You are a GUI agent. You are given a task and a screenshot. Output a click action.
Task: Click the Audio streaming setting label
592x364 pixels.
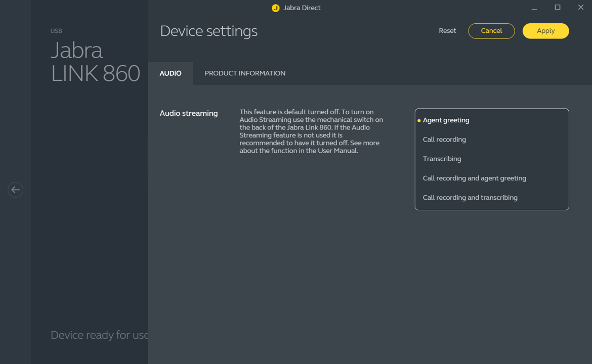(189, 113)
